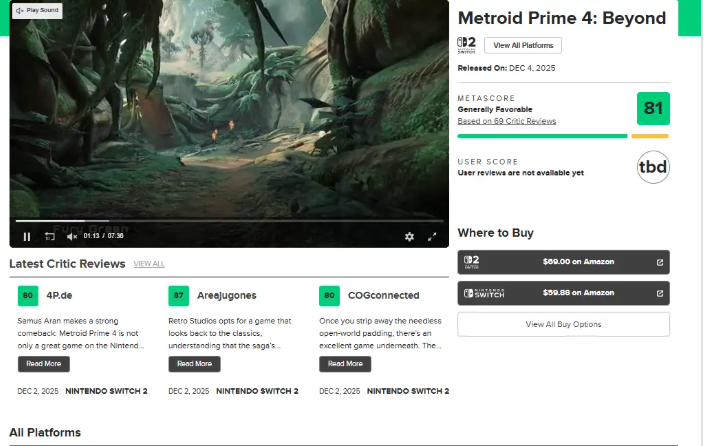Seek using the video progress bar
Viewport: 709px width, 446px height.
click(x=228, y=221)
